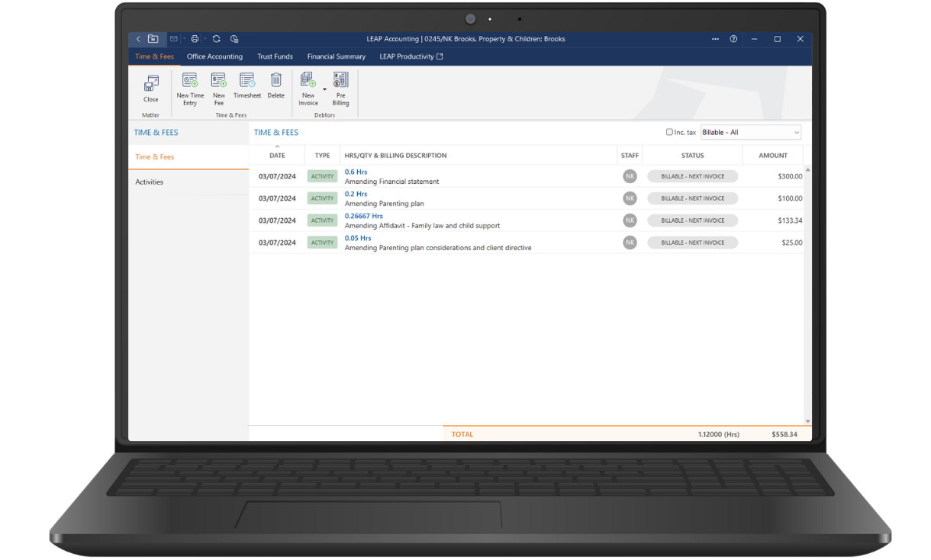The image size is (931, 560).
Task: Click the scrollbar down arrow in the table
Action: point(807,421)
